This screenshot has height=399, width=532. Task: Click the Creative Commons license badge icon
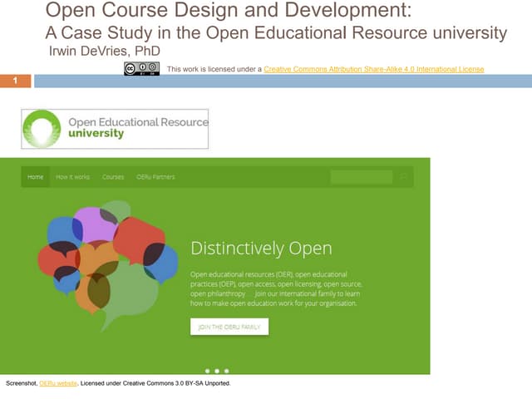click(x=141, y=68)
